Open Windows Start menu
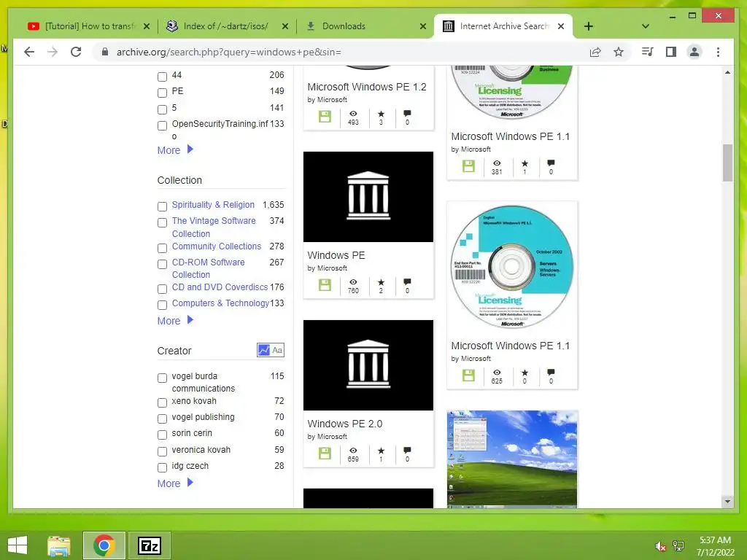Screen dimensions: 747x560 coord(18,545)
